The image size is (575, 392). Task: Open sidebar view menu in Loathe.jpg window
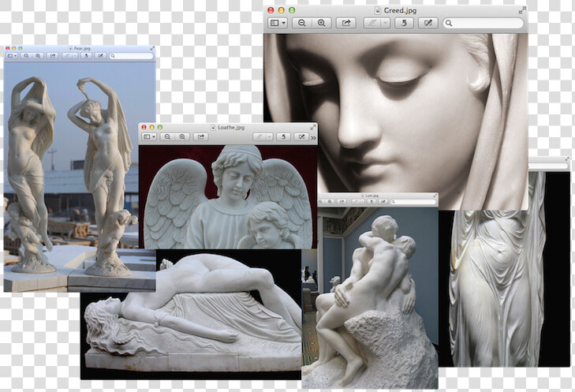pos(150,136)
